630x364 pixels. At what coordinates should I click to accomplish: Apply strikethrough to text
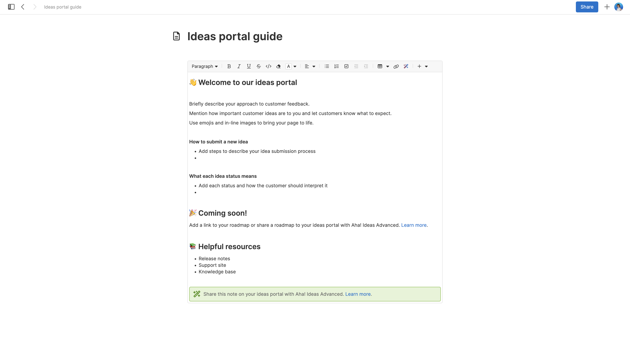click(258, 66)
